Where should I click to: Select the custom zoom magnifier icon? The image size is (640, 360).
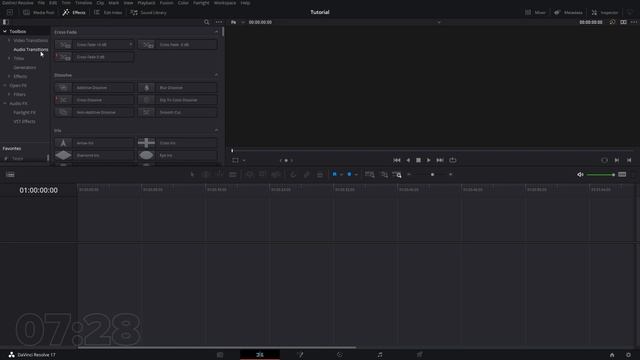click(x=397, y=175)
